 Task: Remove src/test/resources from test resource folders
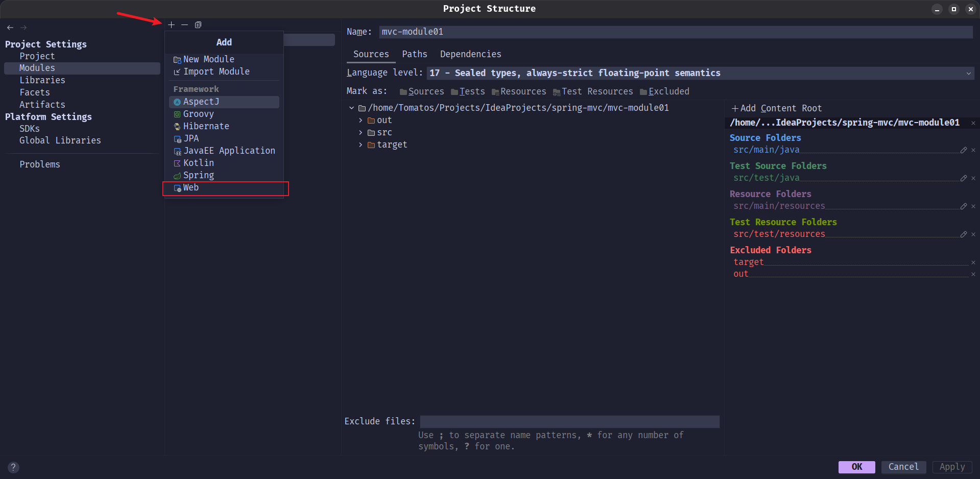(x=973, y=234)
